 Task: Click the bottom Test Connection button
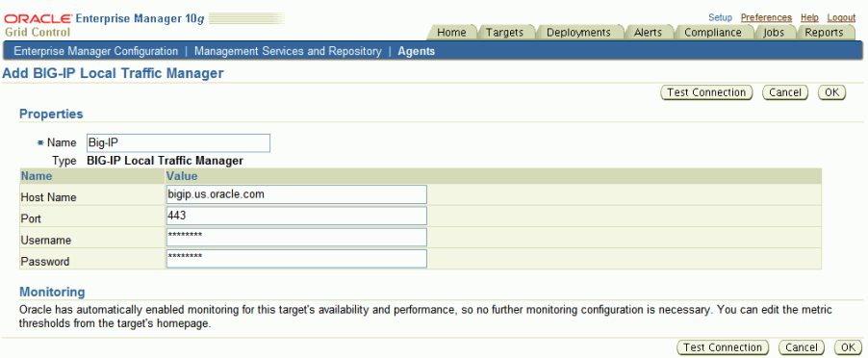723,347
